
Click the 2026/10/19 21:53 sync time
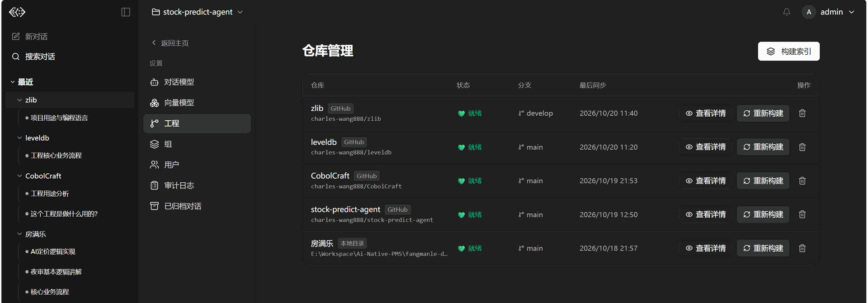[x=609, y=181]
